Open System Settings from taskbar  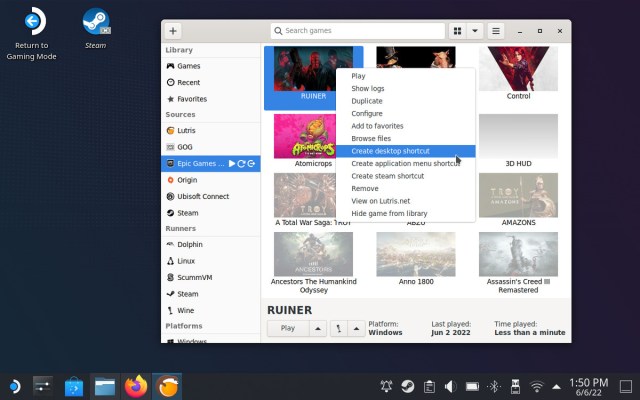tap(43, 386)
